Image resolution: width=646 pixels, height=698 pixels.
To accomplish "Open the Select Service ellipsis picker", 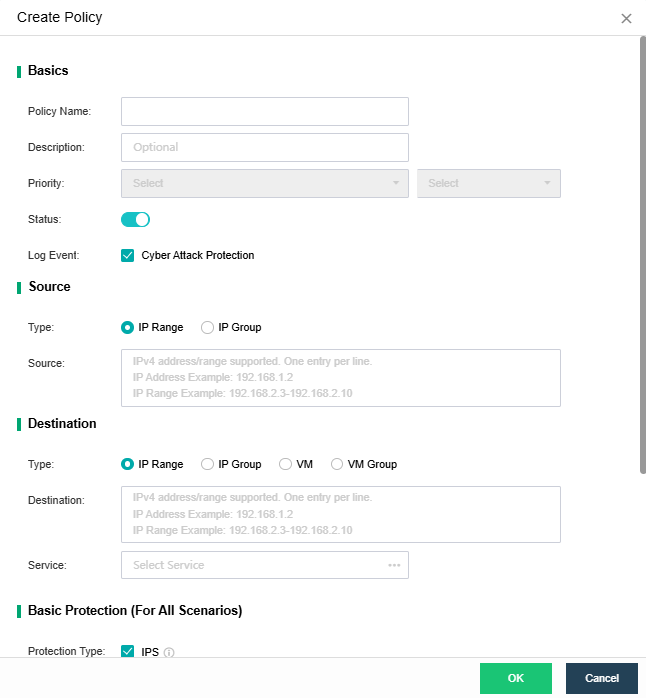I will (x=394, y=565).
